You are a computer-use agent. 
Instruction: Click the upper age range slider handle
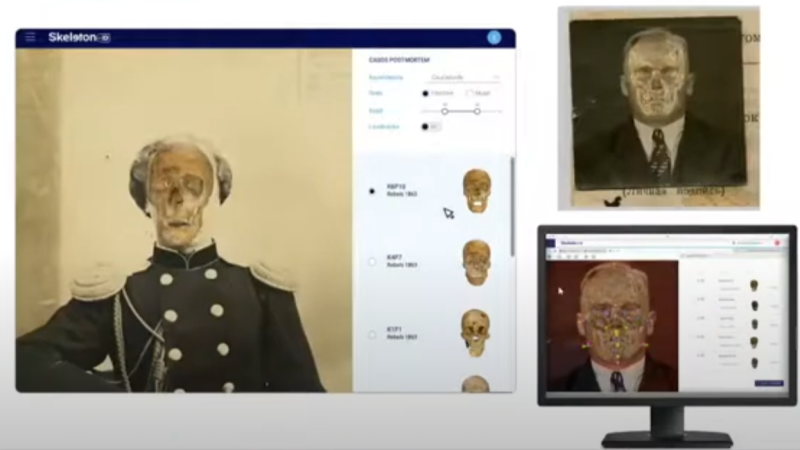pos(477,111)
